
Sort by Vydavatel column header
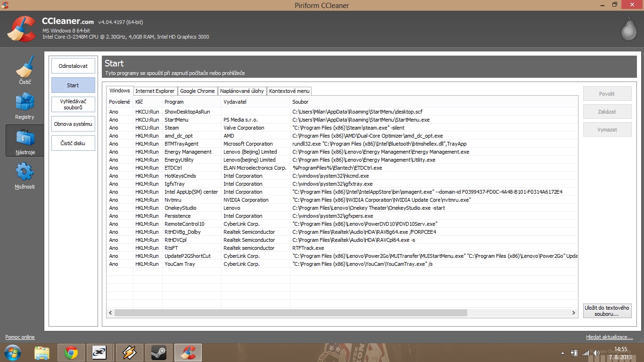(x=256, y=102)
